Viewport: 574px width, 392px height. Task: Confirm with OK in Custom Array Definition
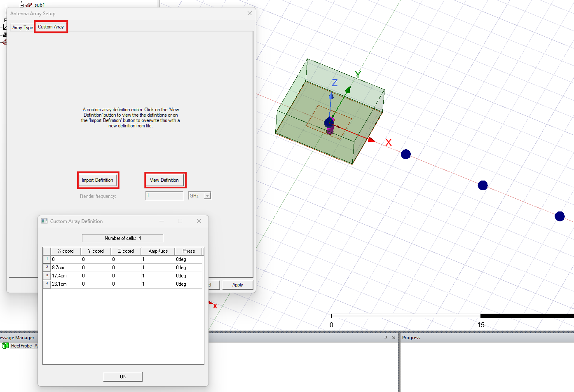tap(122, 376)
